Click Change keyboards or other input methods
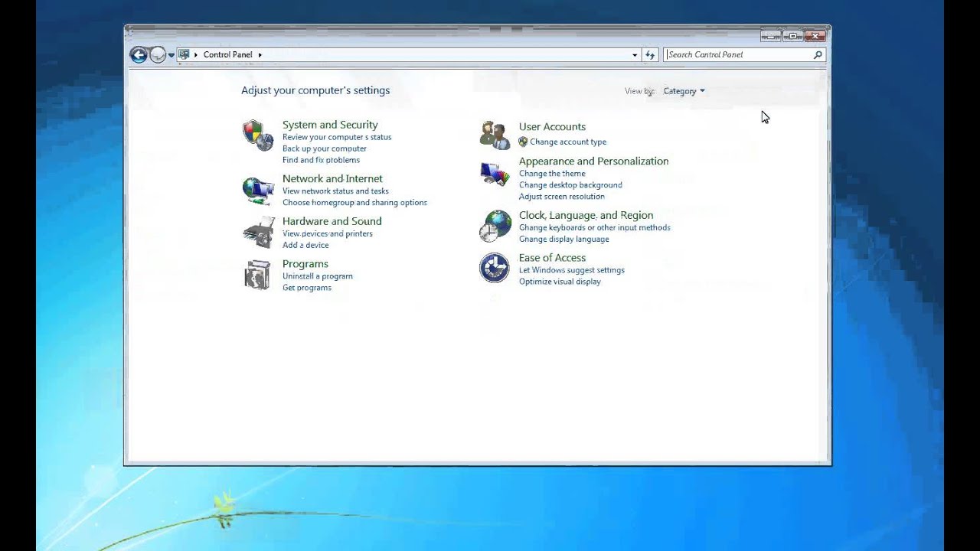 click(595, 227)
